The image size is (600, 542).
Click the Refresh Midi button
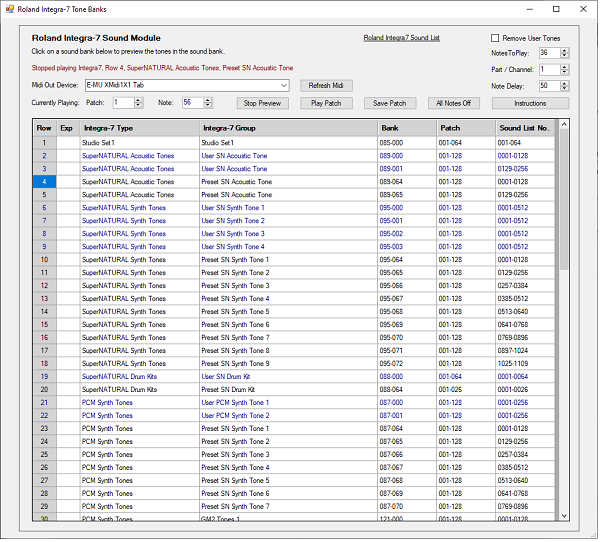[326, 85]
